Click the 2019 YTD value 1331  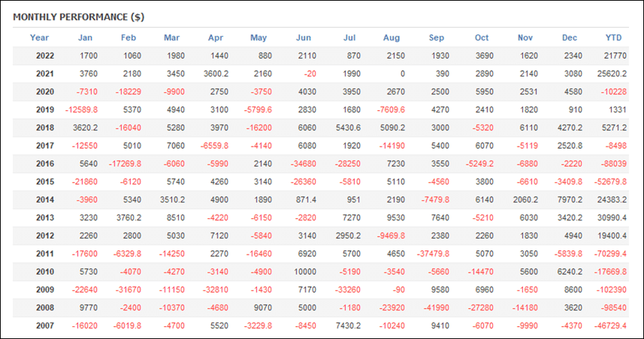click(x=618, y=110)
